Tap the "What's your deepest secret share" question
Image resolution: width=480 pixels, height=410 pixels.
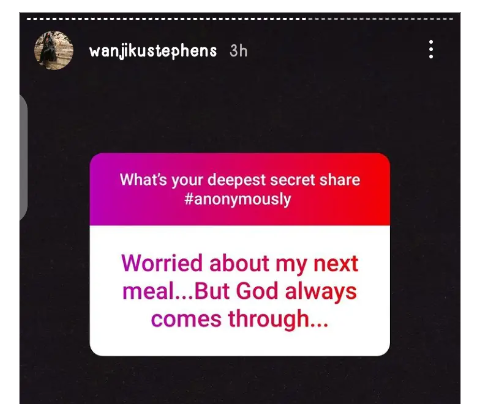(240, 180)
